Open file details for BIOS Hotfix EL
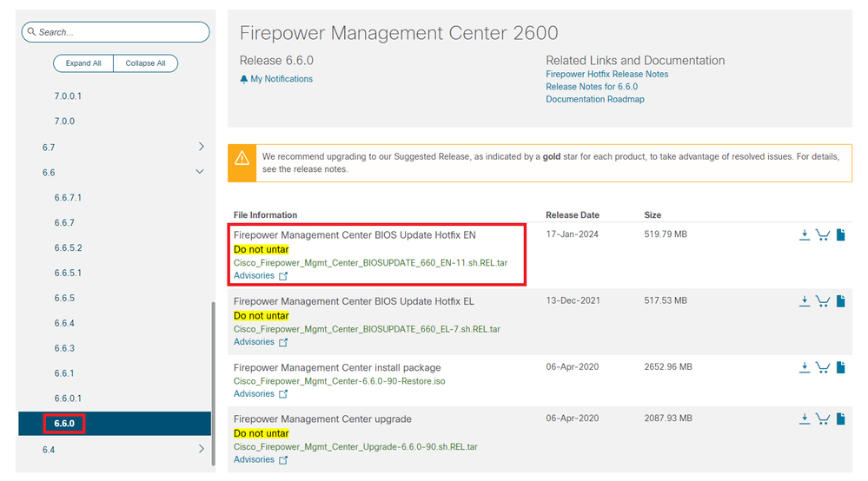The width and height of the screenshot is (868, 481). tap(841, 301)
